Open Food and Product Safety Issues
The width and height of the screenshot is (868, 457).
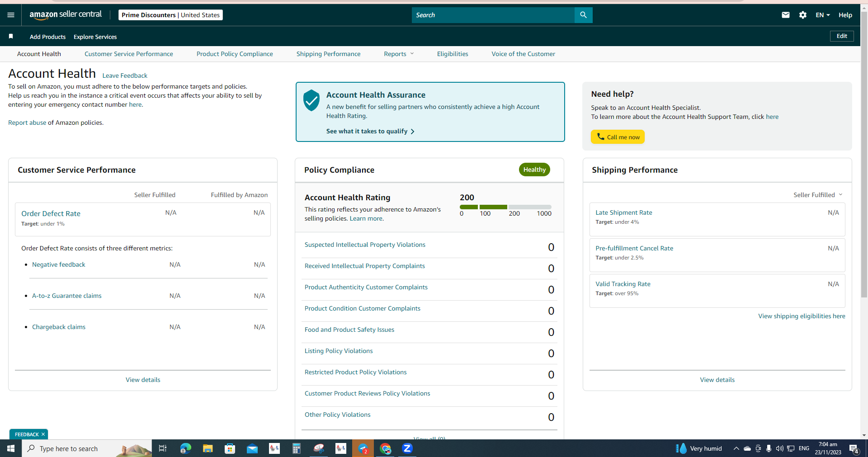click(x=349, y=330)
